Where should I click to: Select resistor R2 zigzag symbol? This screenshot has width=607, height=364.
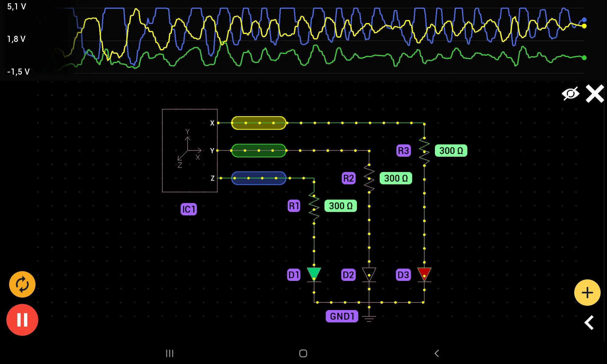coord(369,178)
